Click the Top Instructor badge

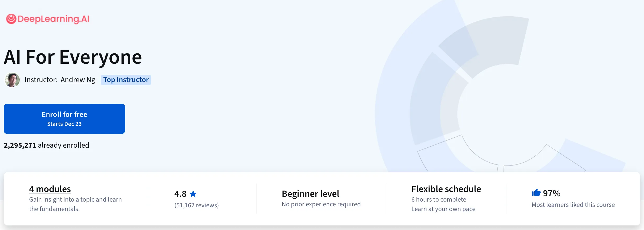pyautogui.click(x=126, y=80)
